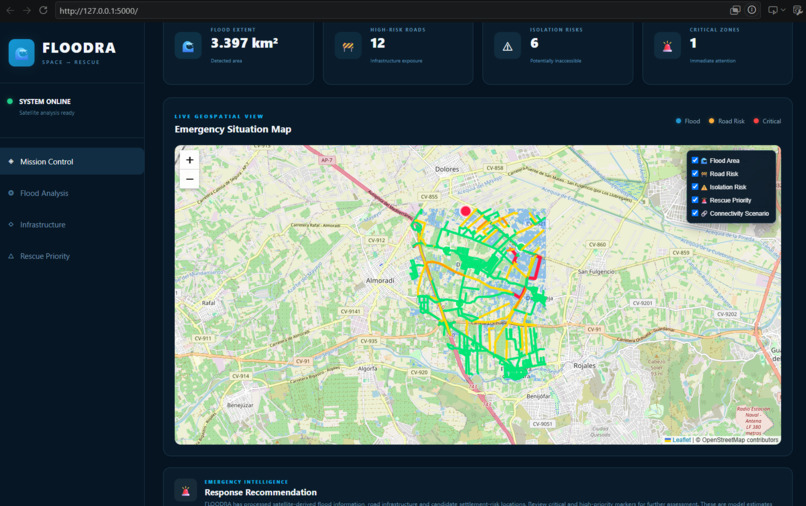Click the Isolation Risk layer triangle icon
Image resolution: width=806 pixels, height=506 pixels.
tap(704, 187)
